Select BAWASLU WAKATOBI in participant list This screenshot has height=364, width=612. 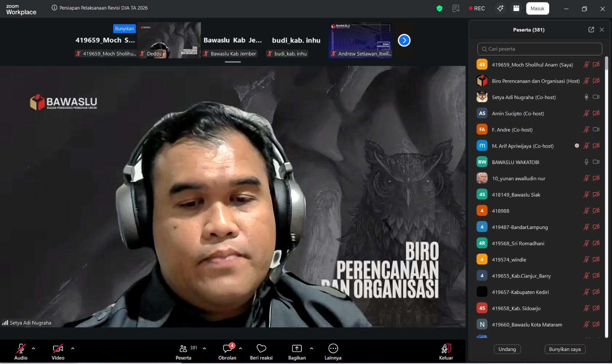[515, 162]
